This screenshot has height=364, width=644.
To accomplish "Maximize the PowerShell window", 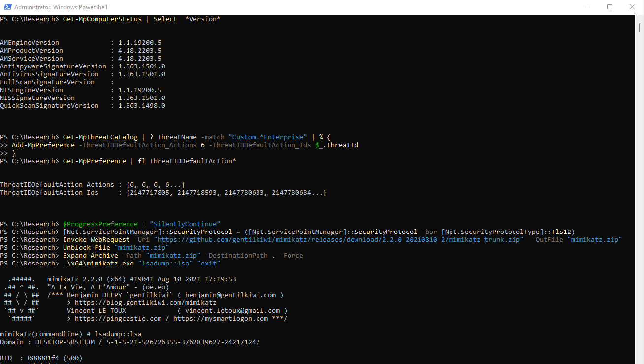I will 610,7.
